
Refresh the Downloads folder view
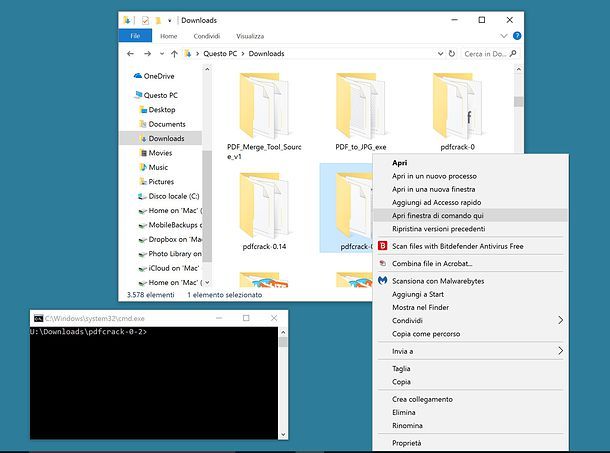tap(452, 54)
